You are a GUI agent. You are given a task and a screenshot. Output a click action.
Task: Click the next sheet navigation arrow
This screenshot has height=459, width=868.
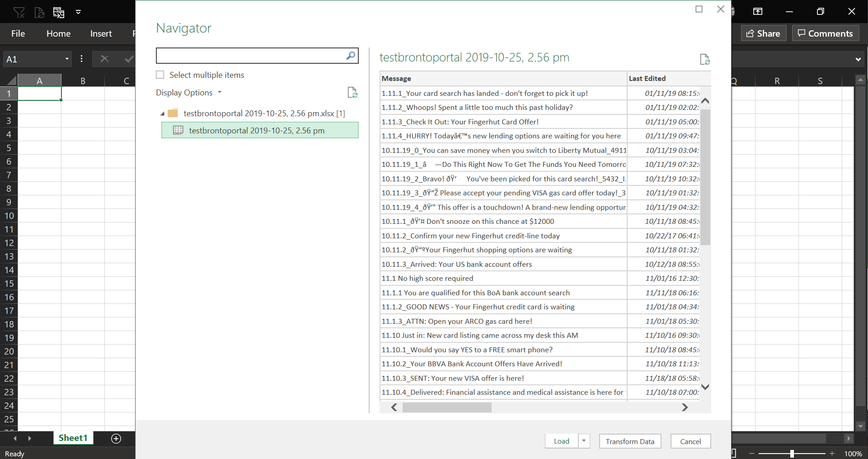click(29, 439)
